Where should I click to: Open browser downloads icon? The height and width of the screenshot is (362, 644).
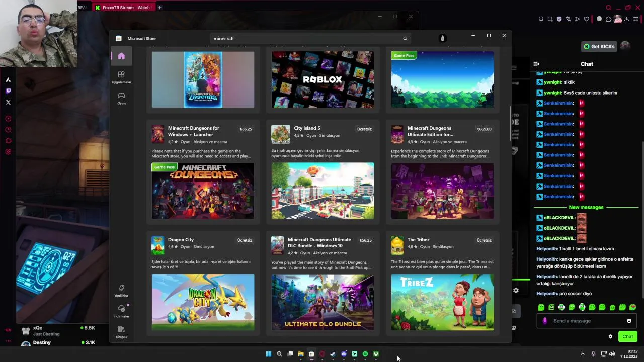627,19
